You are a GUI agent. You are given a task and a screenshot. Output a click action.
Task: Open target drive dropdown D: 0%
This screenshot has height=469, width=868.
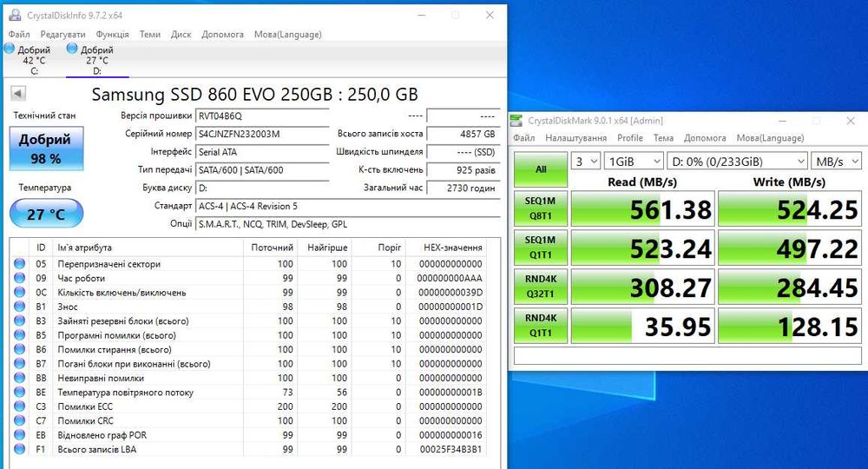737,162
